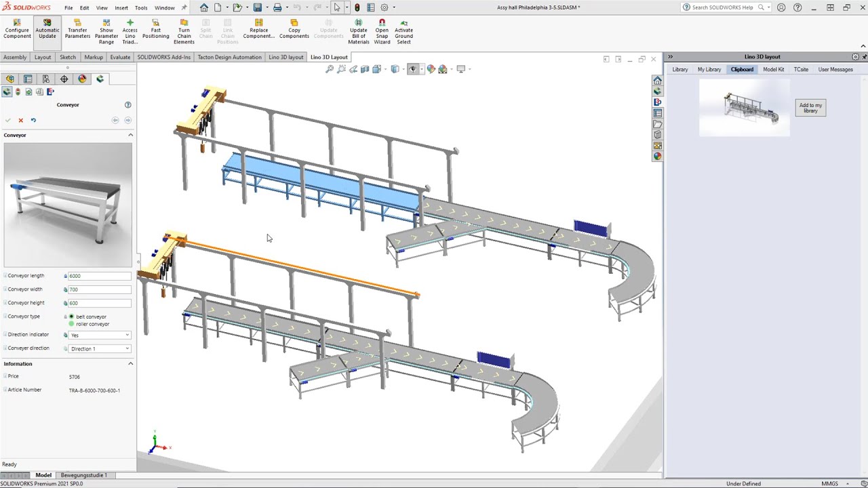868x488 pixels.
Task: Toggle the Hide/Show Items view button
Action: point(413,69)
